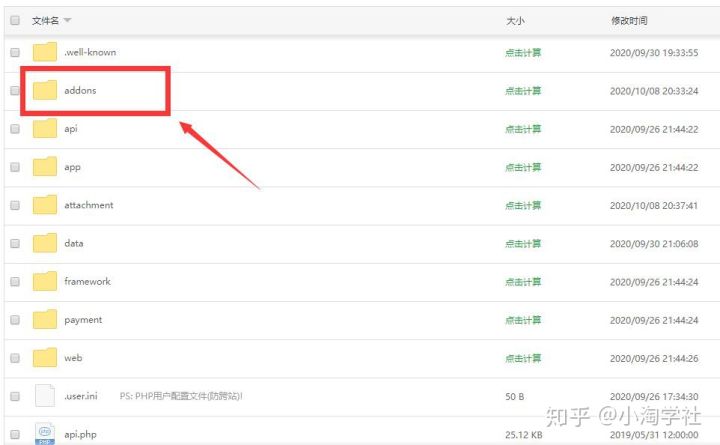720x445 pixels.
Task: Open the addons folder icon
Action: coord(45,90)
